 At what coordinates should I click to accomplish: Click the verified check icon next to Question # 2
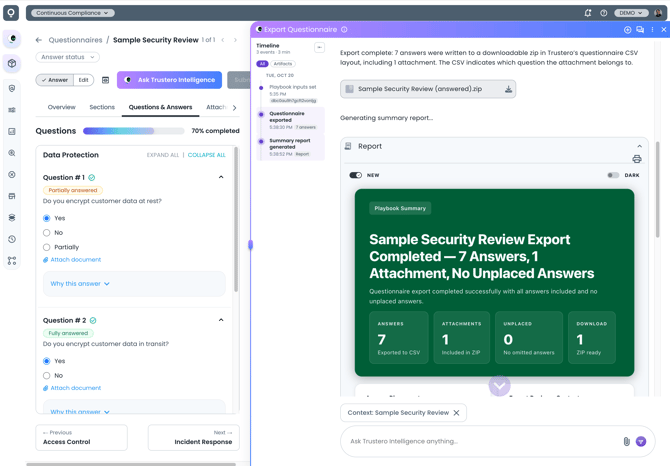(x=93, y=320)
